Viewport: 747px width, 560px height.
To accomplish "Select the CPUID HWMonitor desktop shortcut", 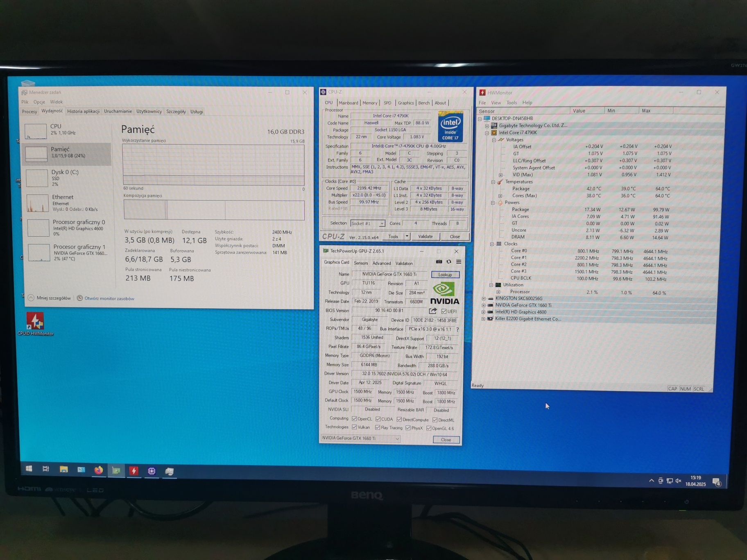I will [x=35, y=324].
